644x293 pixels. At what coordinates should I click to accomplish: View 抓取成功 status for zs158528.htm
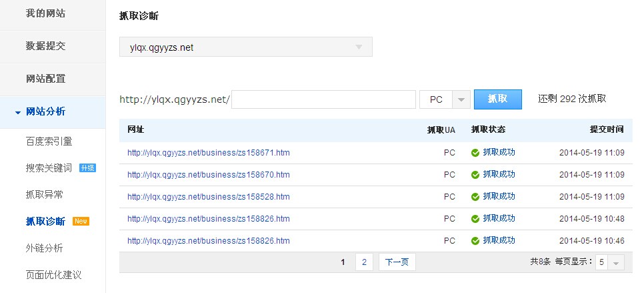click(x=499, y=196)
